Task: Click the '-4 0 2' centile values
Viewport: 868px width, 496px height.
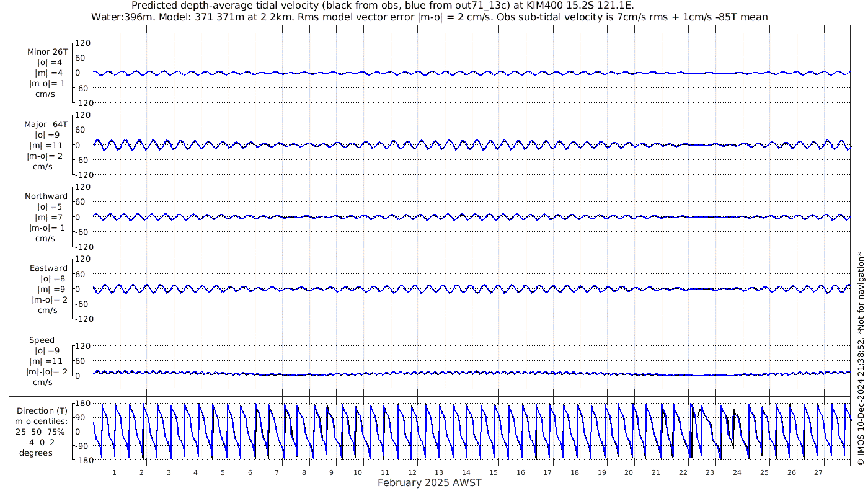Action: (41, 443)
